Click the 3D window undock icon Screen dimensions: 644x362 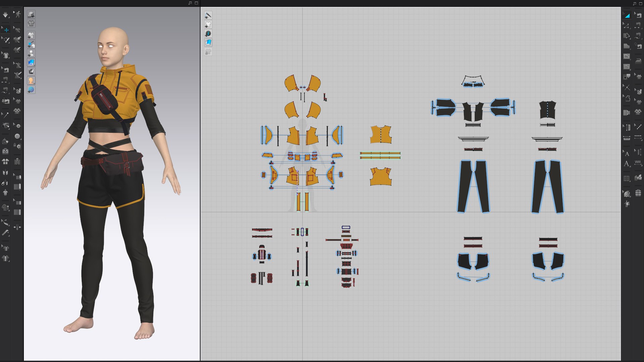click(x=190, y=3)
